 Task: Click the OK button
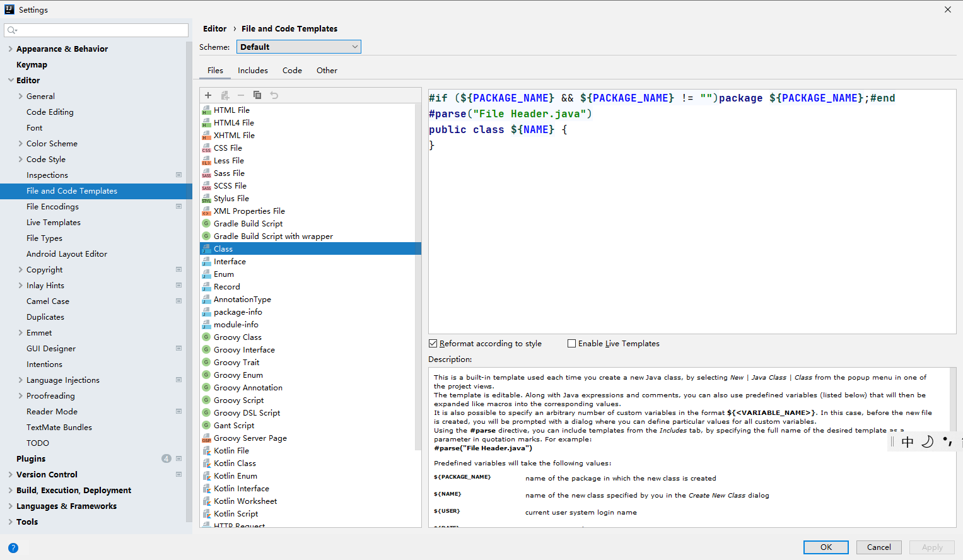[826, 547]
